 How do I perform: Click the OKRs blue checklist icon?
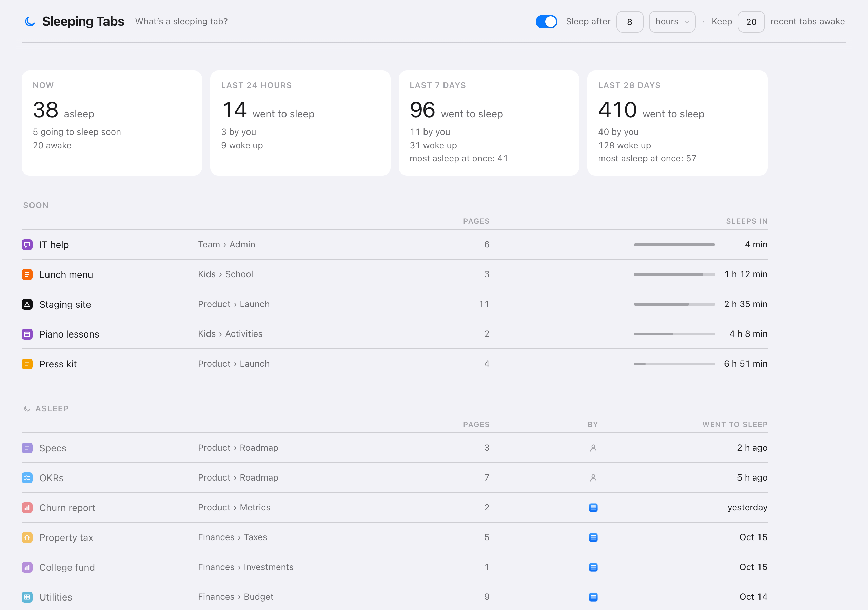coord(27,478)
